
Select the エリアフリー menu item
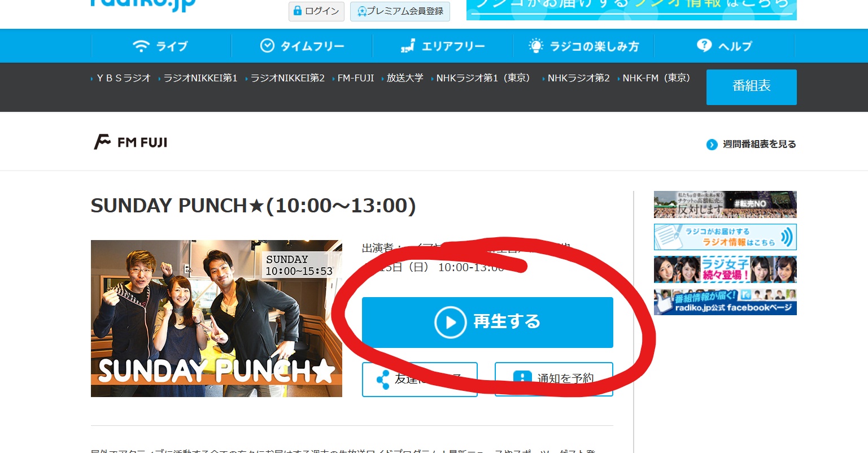(x=442, y=46)
